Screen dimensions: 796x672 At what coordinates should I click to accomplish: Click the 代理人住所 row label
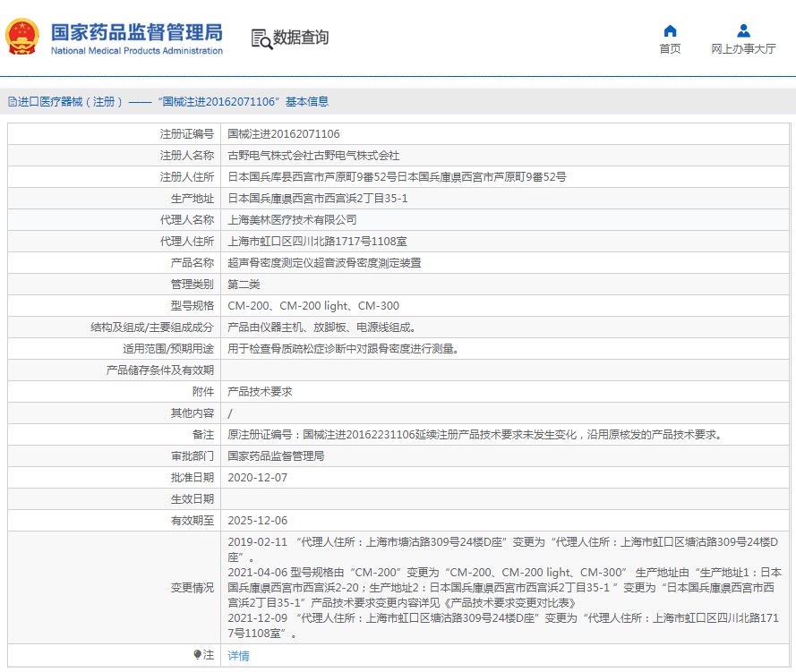point(187,242)
